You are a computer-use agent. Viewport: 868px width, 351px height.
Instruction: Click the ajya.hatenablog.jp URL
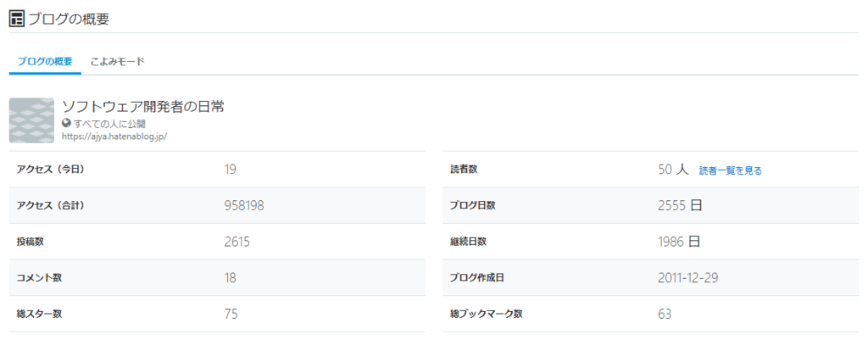click(x=114, y=136)
